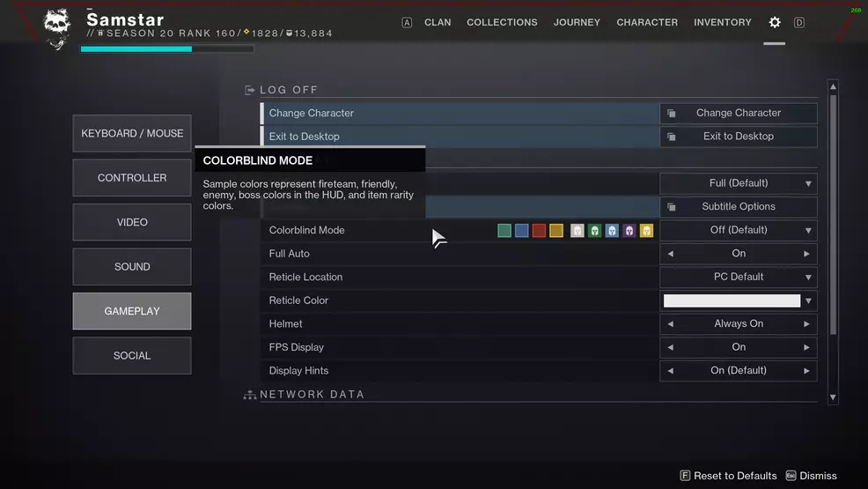Screen dimensions: 868x489
Task: Change Helmet setting with left arrow
Action: [x=671, y=324]
